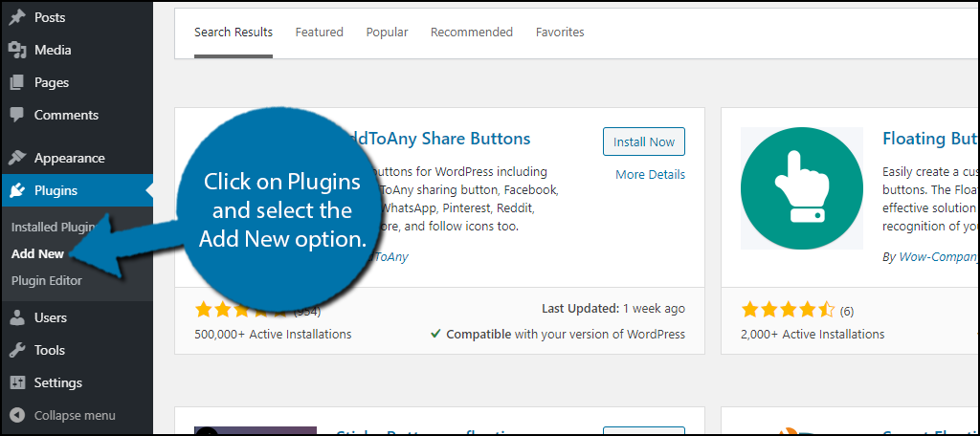Install the AddToAny Share Buttons plugin
Screen dimensions: 980x436
click(644, 142)
